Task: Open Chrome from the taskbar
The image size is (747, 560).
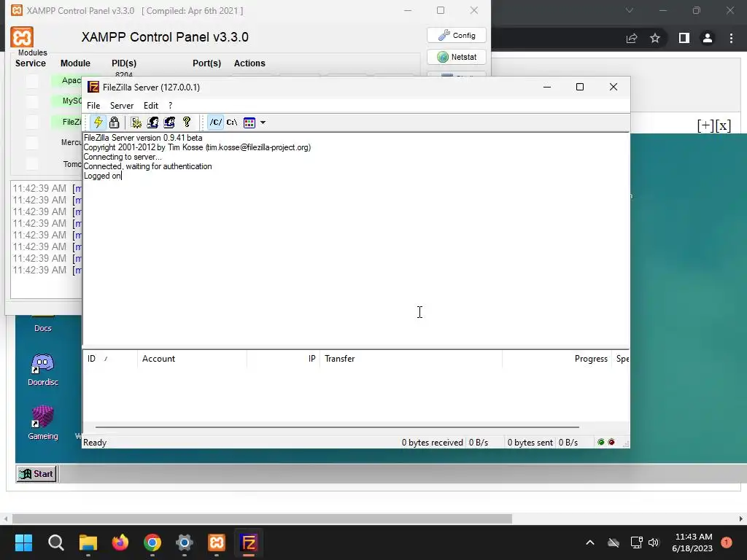Action: pos(152,542)
